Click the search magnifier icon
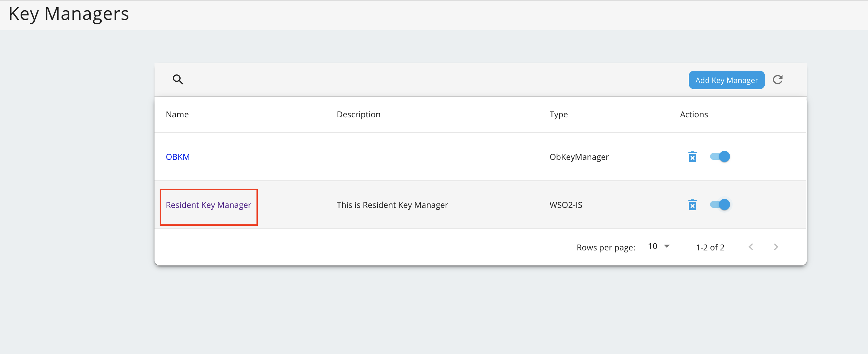 178,79
